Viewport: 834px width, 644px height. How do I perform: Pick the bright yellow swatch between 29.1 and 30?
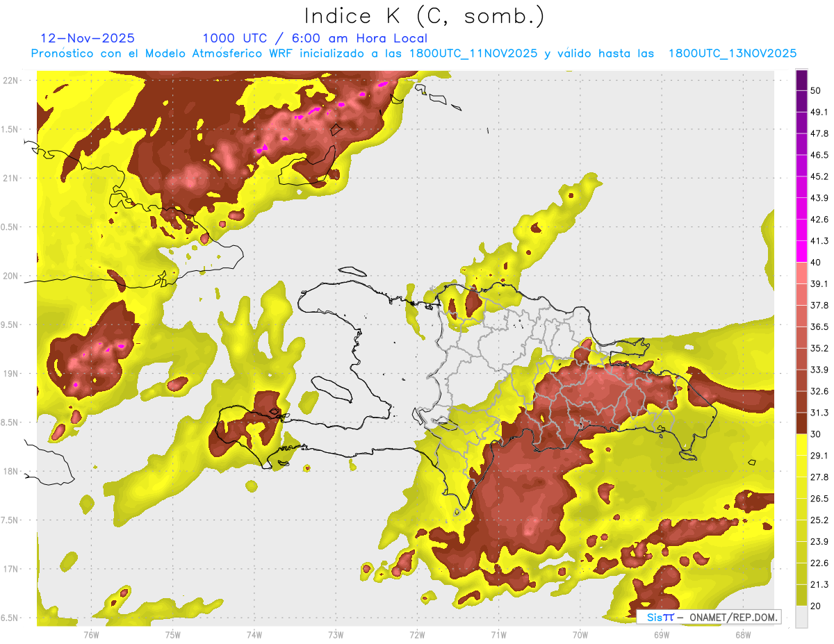pos(801,445)
